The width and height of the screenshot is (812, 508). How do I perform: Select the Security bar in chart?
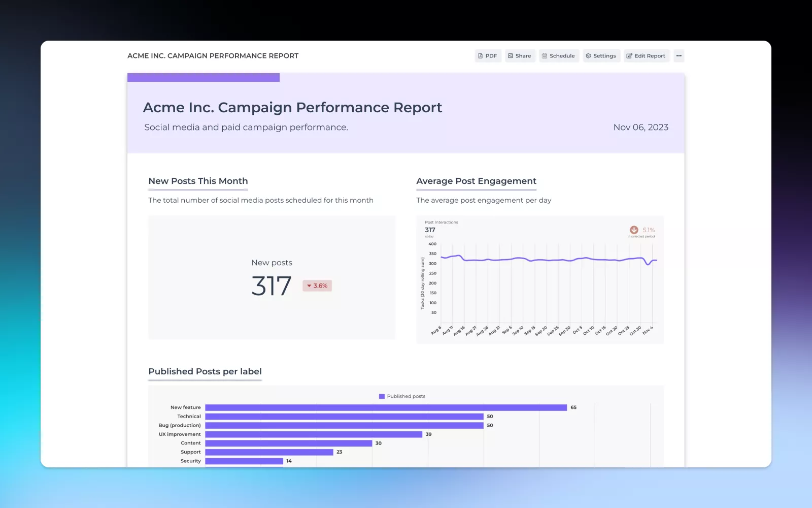[244, 461]
